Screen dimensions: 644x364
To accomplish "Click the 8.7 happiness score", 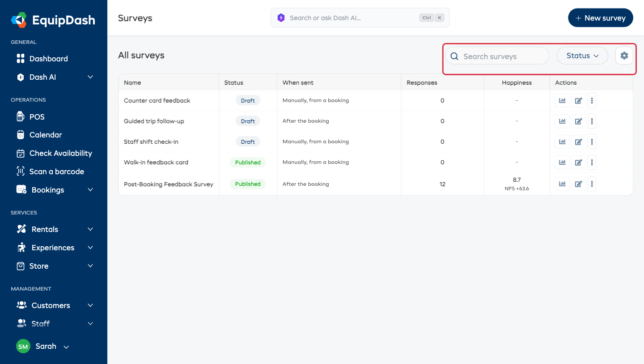I will coord(517,180).
